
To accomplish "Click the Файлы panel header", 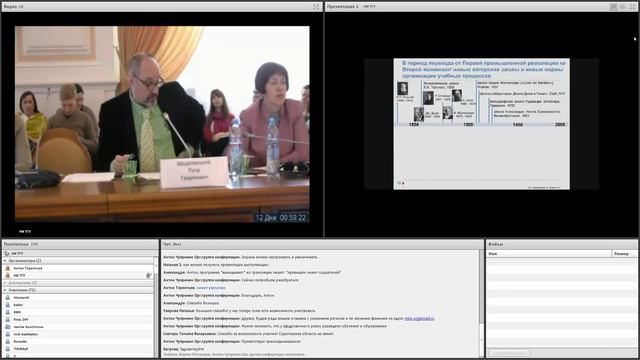I will click(562, 244).
